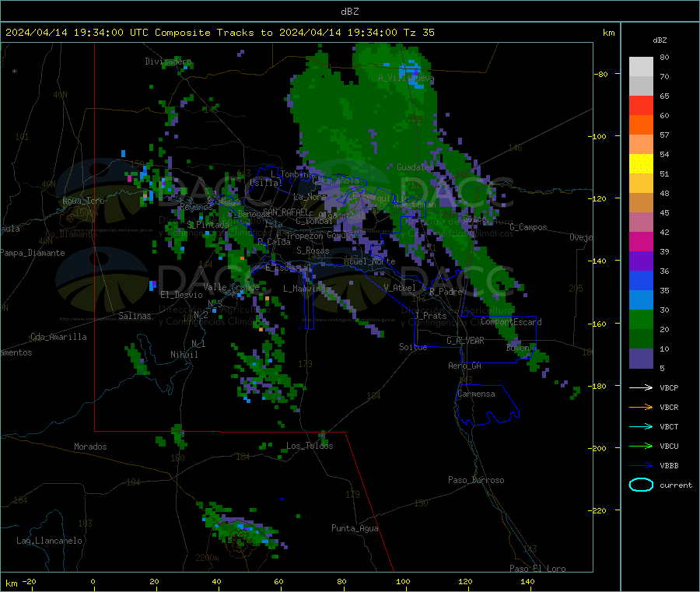The image size is (700, 592).
Task: Click the green VBCU arrow legend icon
Action: (x=641, y=446)
